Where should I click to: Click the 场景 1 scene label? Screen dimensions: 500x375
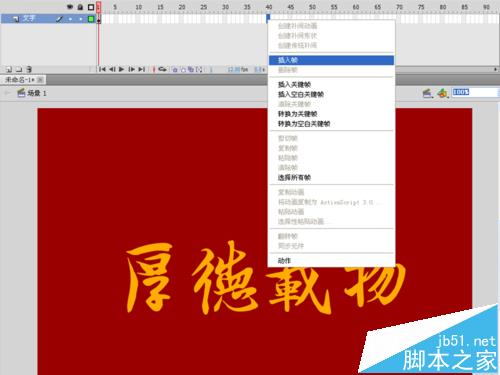[37, 93]
